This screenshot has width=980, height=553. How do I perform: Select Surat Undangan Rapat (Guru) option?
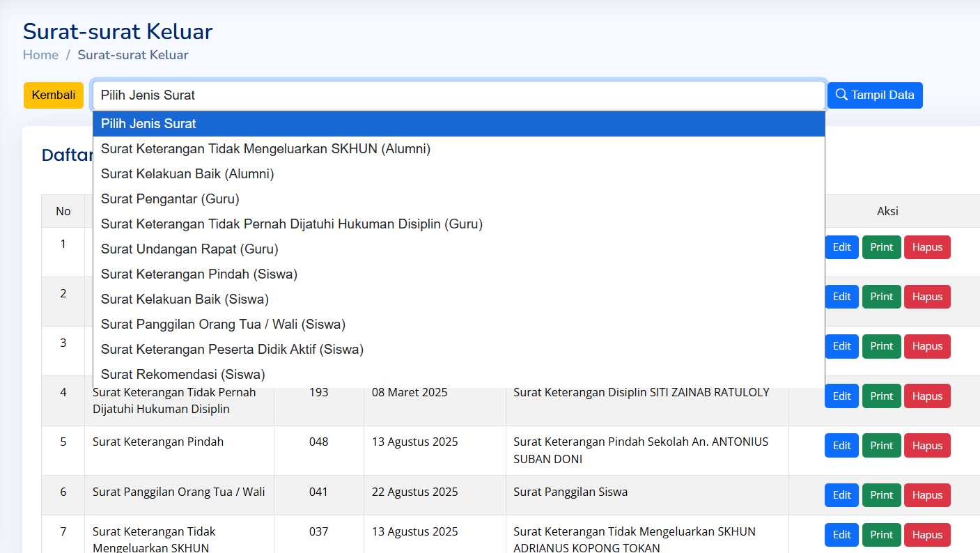(189, 249)
